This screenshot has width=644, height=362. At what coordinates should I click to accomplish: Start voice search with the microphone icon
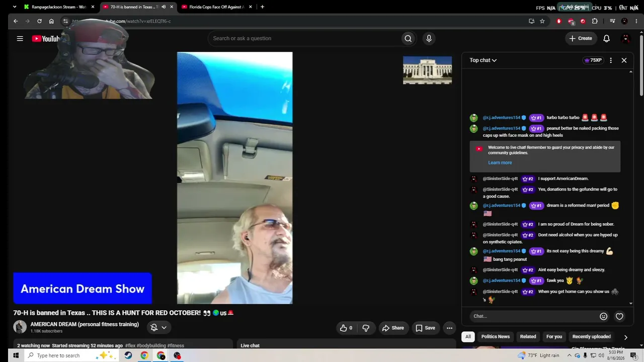pos(429,38)
